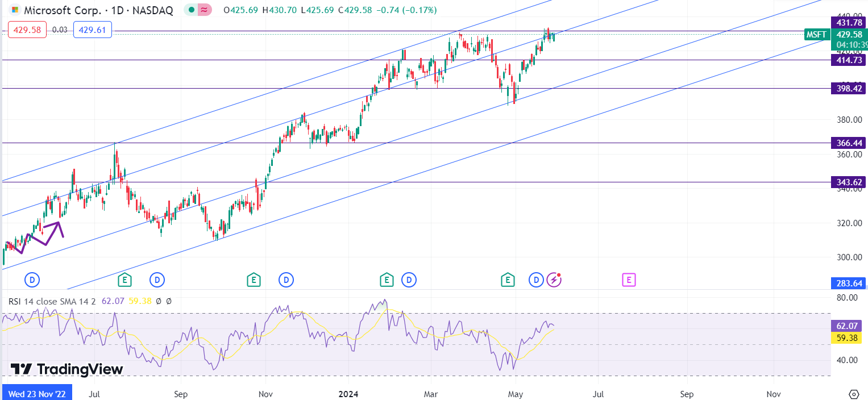This screenshot has height=400, width=868.
Task: Click the pink approximate-data status icon
Action: (203, 10)
